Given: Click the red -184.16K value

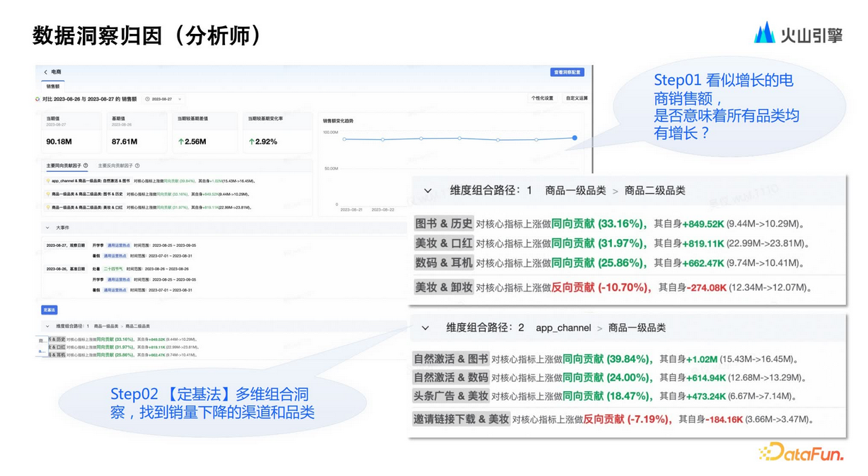Looking at the screenshot, I should coord(724,420).
